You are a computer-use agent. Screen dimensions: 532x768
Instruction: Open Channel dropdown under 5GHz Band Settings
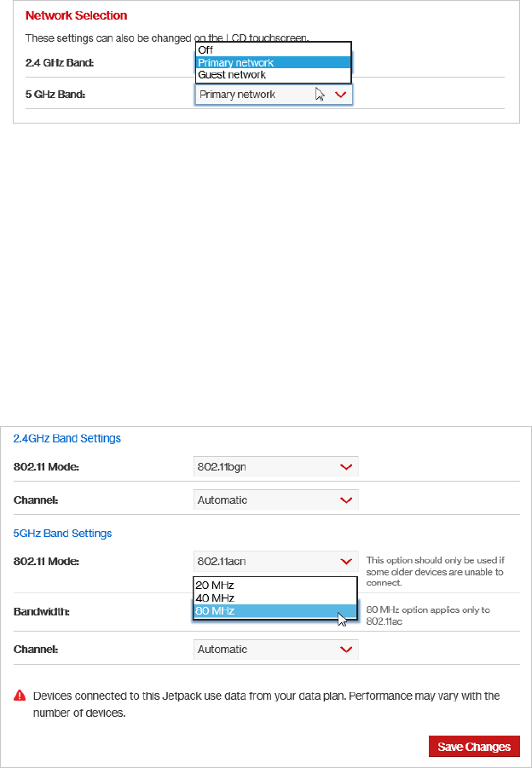click(x=276, y=650)
